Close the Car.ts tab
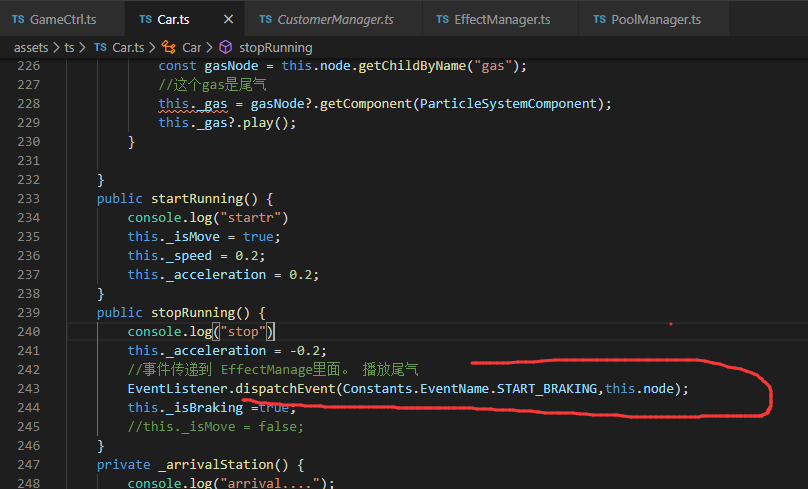This screenshot has width=808, height=489. (228, 19)
